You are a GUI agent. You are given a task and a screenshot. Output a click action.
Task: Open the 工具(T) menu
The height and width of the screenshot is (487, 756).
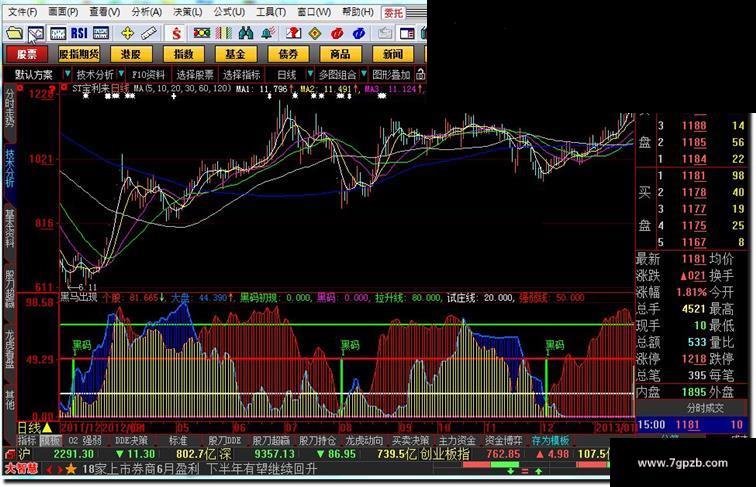click(x=271, y=12)
